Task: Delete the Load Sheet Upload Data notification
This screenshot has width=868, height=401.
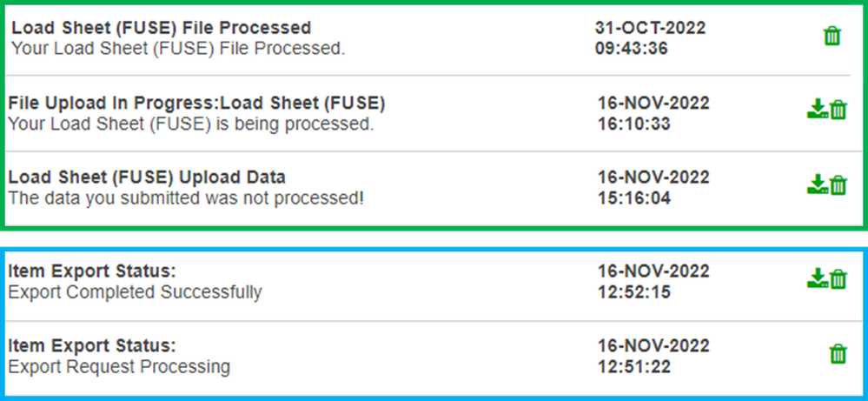Action: (838, 184)
